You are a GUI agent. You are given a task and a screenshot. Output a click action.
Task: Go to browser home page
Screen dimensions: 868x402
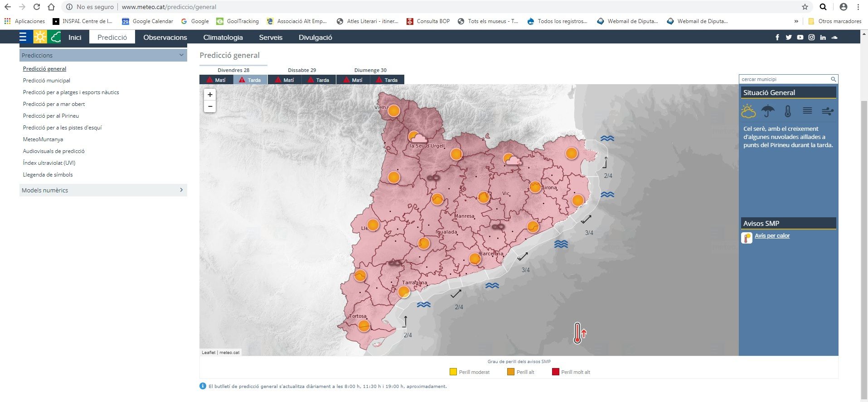pos(51,7)
